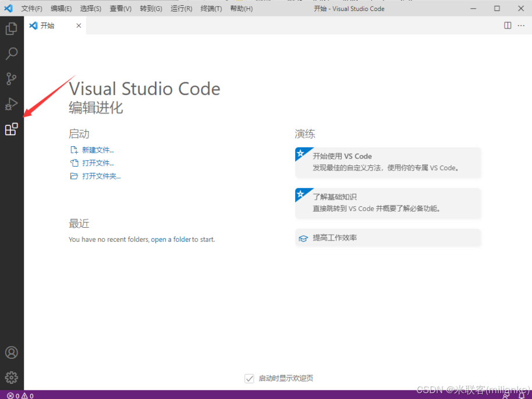532x399 pixels.
Task: Open the 文件(F) menu
Action: click(x=31, y=9)
